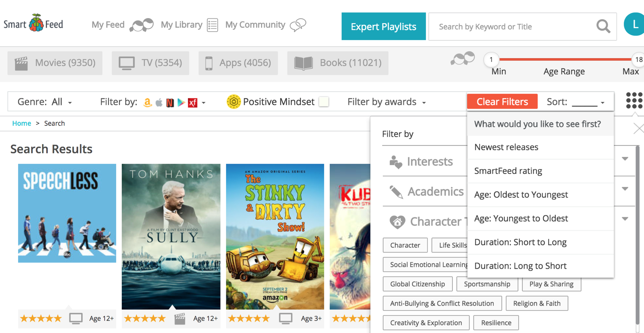Toggle the Sportsmanship tag
Image resolution: width=644 pixels, height=333 pixels.
click(487, 284)
